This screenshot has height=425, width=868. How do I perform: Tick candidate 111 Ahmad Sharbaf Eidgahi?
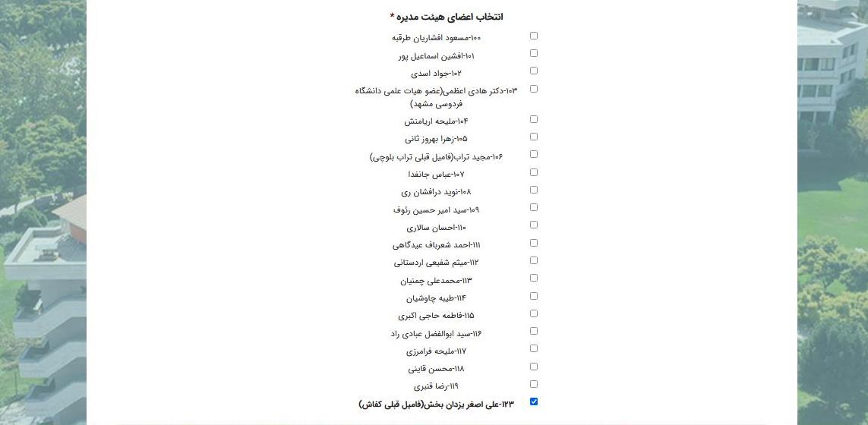[534, 243]
